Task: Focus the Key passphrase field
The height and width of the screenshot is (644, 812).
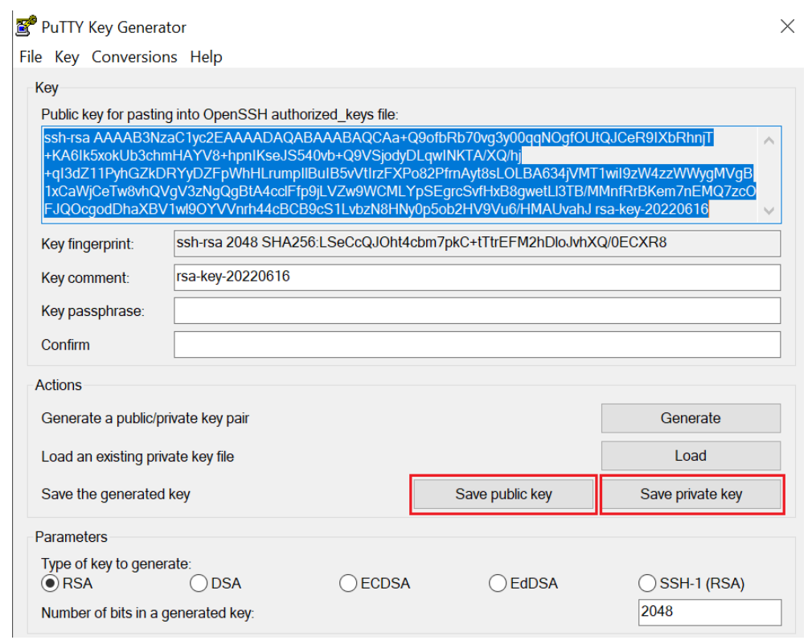Action: coord(477,310)
